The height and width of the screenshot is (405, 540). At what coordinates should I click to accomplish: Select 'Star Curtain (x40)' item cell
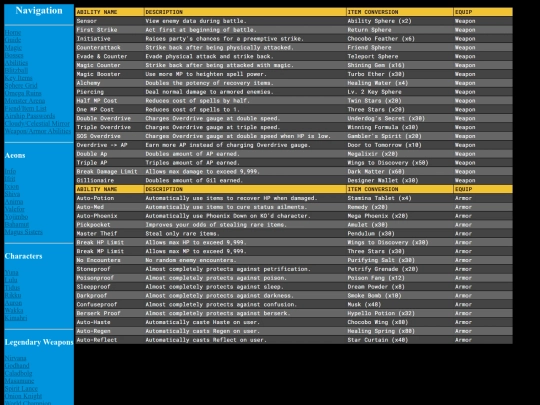pos(377,340)
